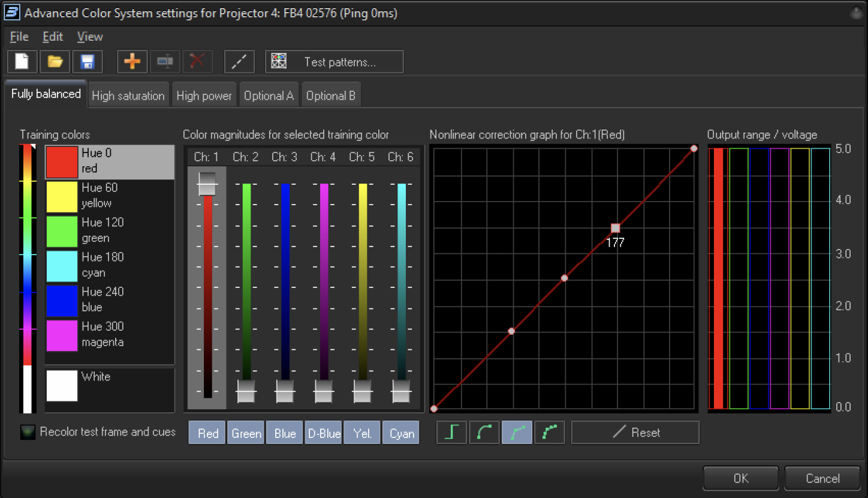This screenshot has width=868, height=498.
Task: Toggle the D-Blue channel button
Action: [x=324, y=433]
